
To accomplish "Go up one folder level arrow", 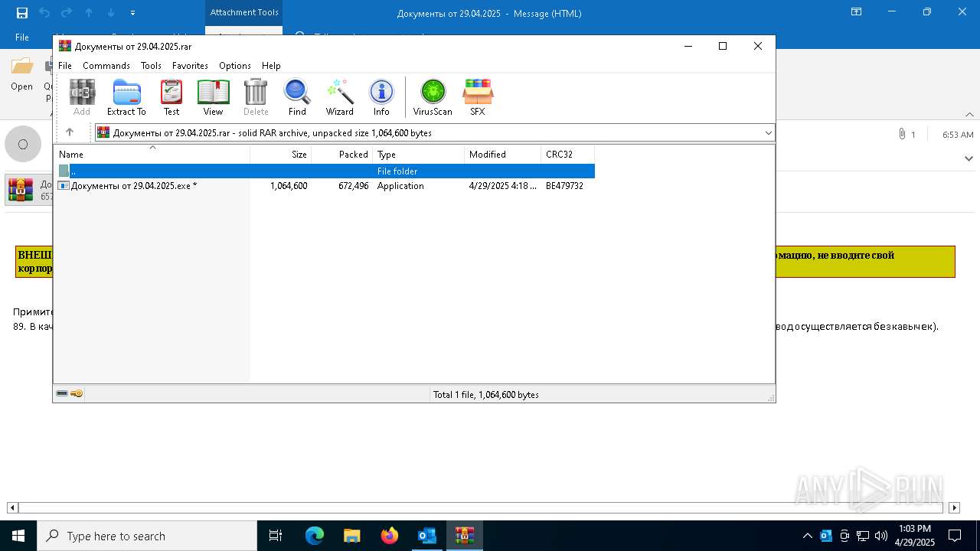I will tap(70, 132).
